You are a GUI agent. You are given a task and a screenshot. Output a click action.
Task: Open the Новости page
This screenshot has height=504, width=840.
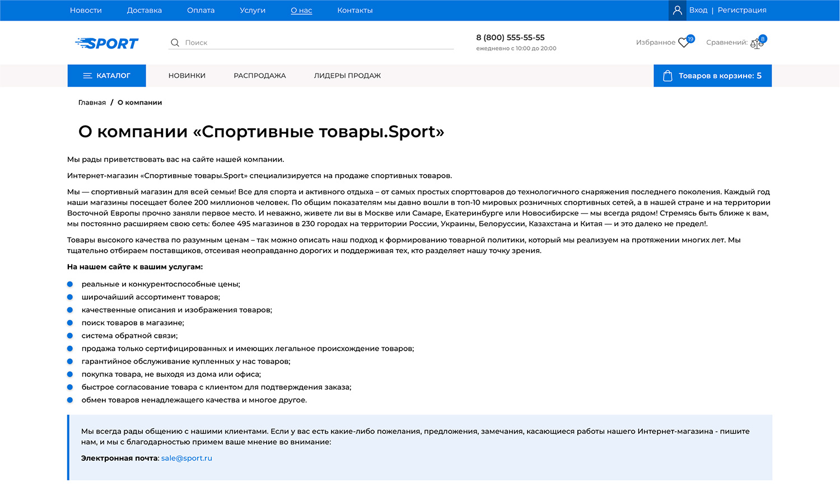coord(86,10)
